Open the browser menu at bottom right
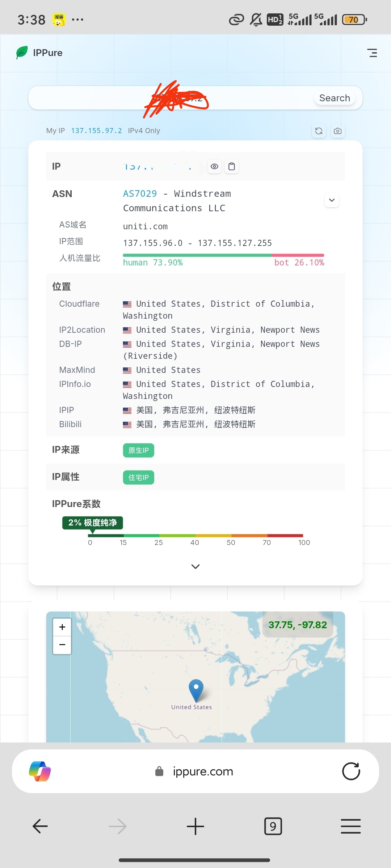 pos(351,826)
